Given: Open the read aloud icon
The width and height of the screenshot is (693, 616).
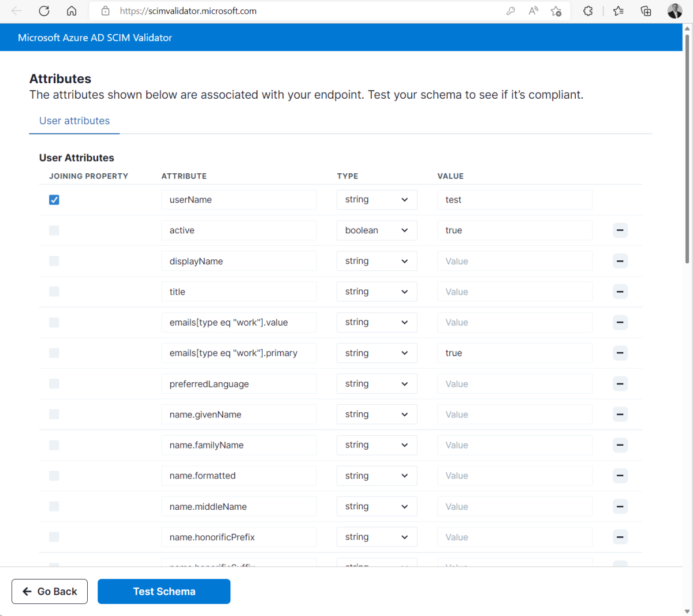Looking at the screenshot, I should click(534, 11).
